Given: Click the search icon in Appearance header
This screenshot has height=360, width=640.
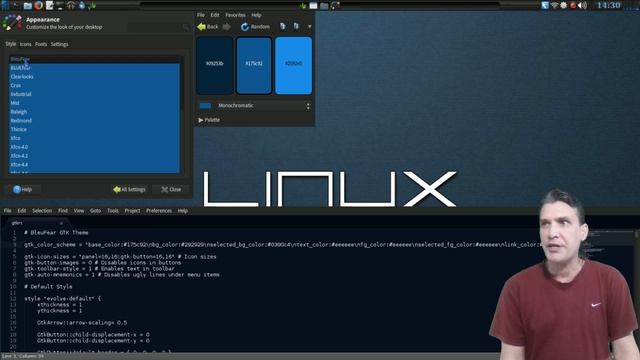Looking at the screenshot, I should pos(186,27).
